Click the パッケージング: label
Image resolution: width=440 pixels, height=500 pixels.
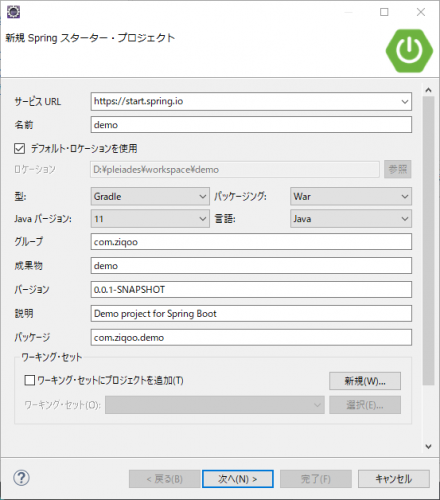click(240, 196)
